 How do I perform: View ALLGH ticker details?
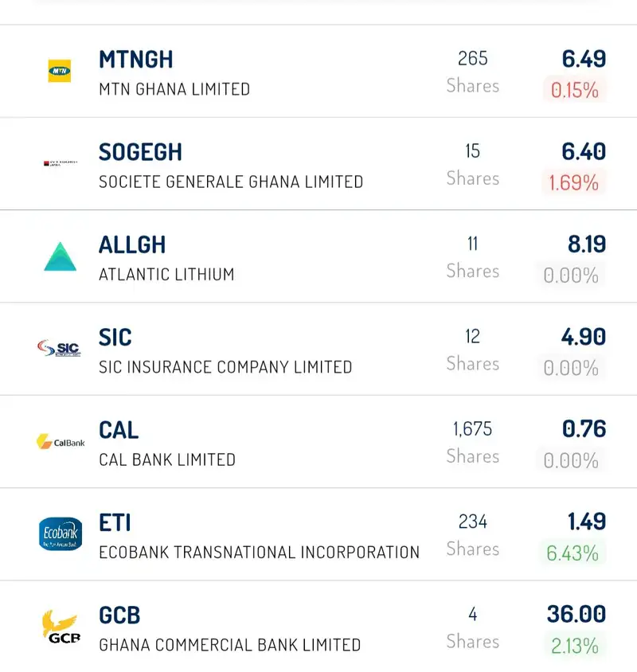[x=132, y=244]
